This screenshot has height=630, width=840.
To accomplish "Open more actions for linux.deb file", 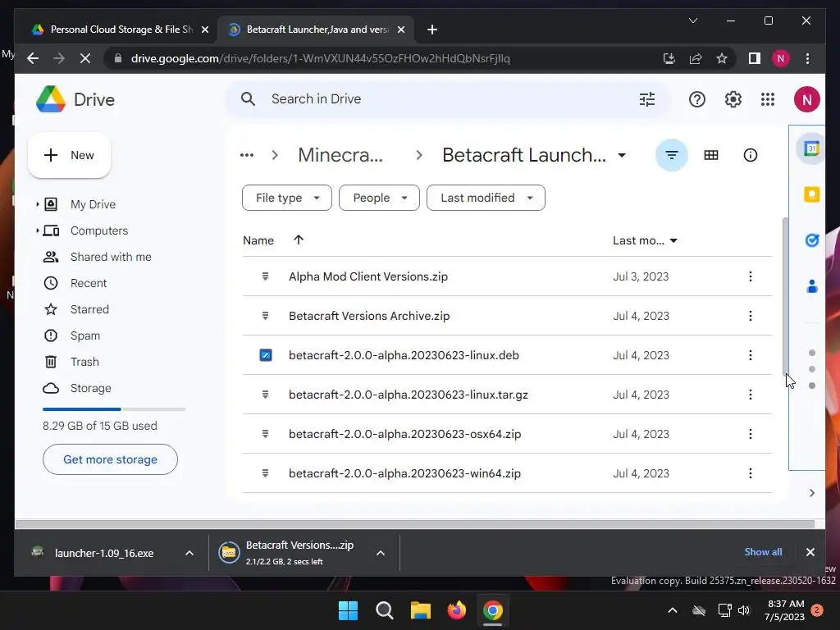I will point(750,355).
